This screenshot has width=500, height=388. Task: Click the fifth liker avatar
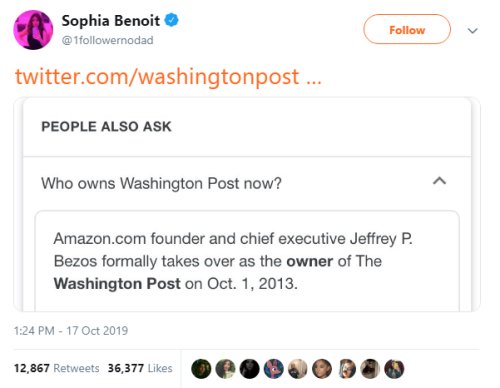coord(298,369)
